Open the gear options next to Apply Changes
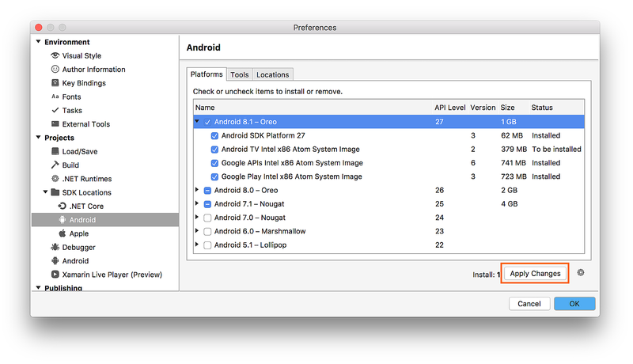 tap(581, 273)
